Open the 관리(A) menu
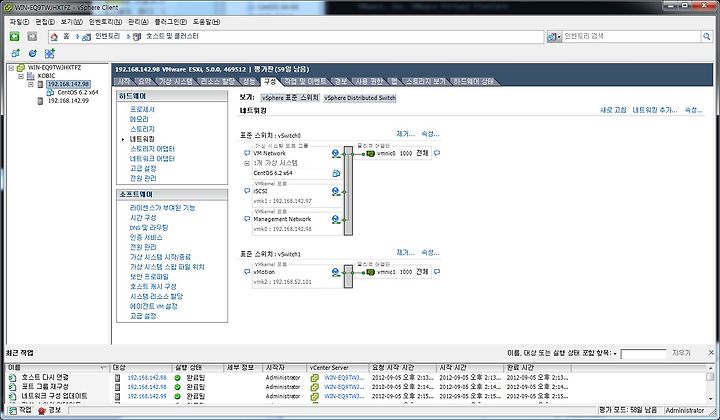 [138, 22]
